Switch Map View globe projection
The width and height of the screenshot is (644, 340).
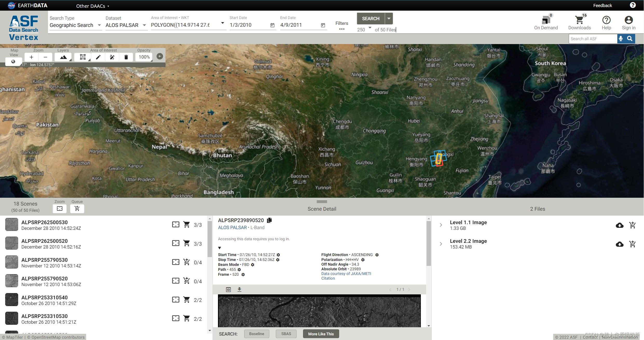pos(13,62)
